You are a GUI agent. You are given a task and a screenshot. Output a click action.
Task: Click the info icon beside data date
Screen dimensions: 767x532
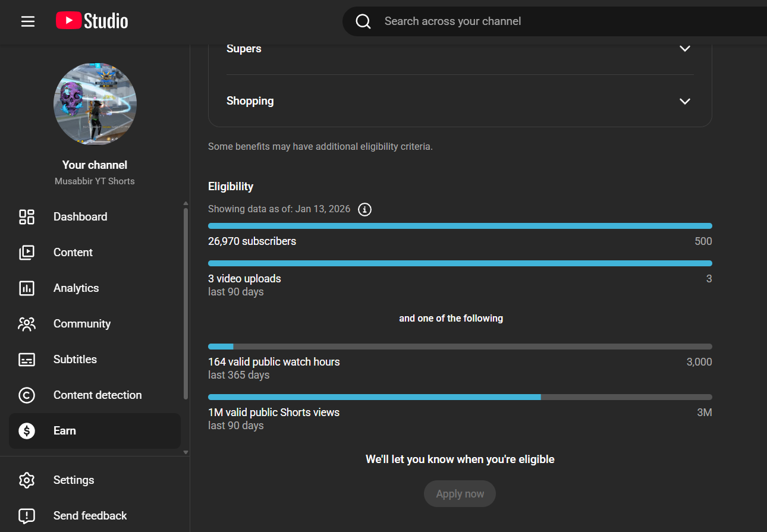pyautogui.click(x=364, y=209)
